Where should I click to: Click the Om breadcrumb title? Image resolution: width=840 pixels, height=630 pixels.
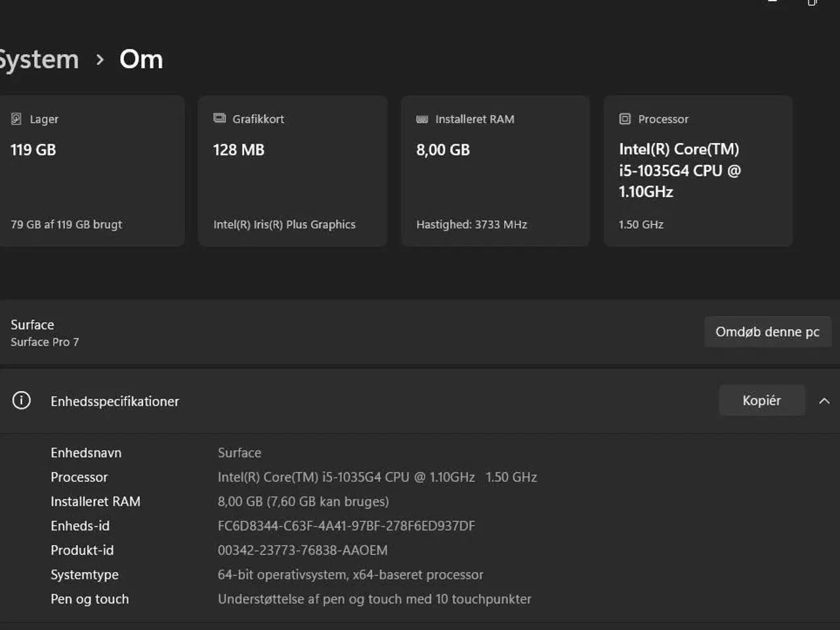(x=141, y=59)
